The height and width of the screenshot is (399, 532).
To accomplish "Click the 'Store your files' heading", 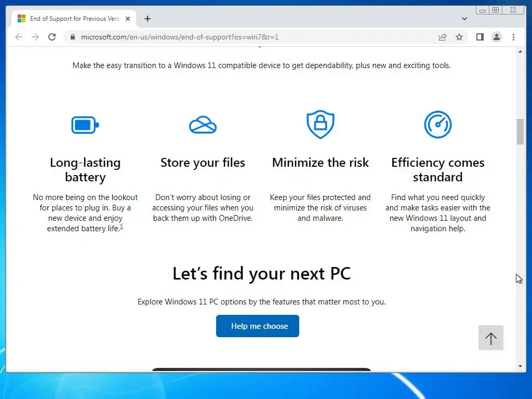I will coord(203,163).
